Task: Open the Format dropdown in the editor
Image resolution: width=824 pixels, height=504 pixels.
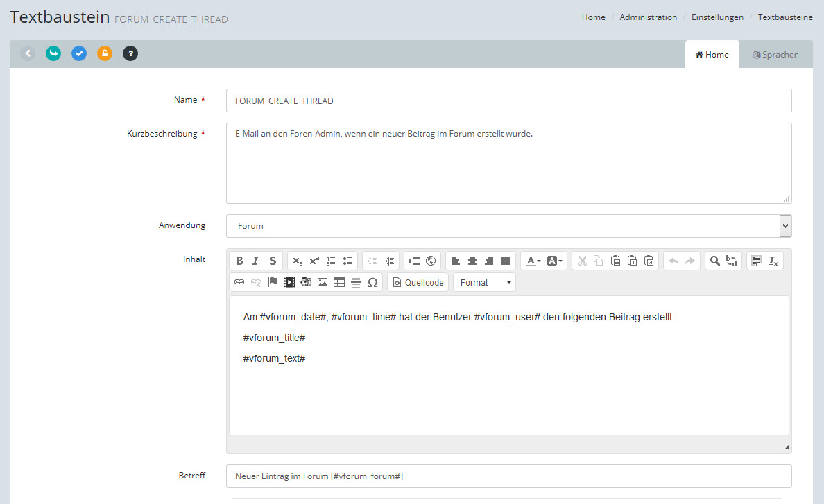Action: tap(484, 282)
